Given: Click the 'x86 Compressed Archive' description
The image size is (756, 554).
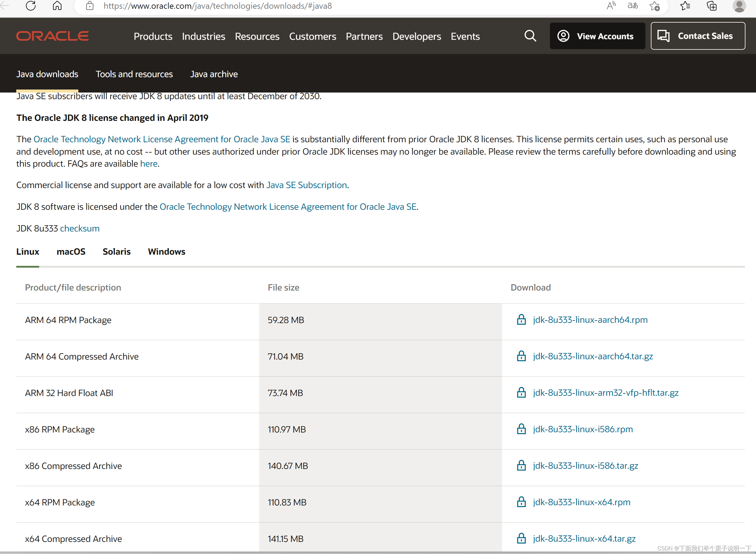Looking at the screenshot, I should tap(73, 466).
